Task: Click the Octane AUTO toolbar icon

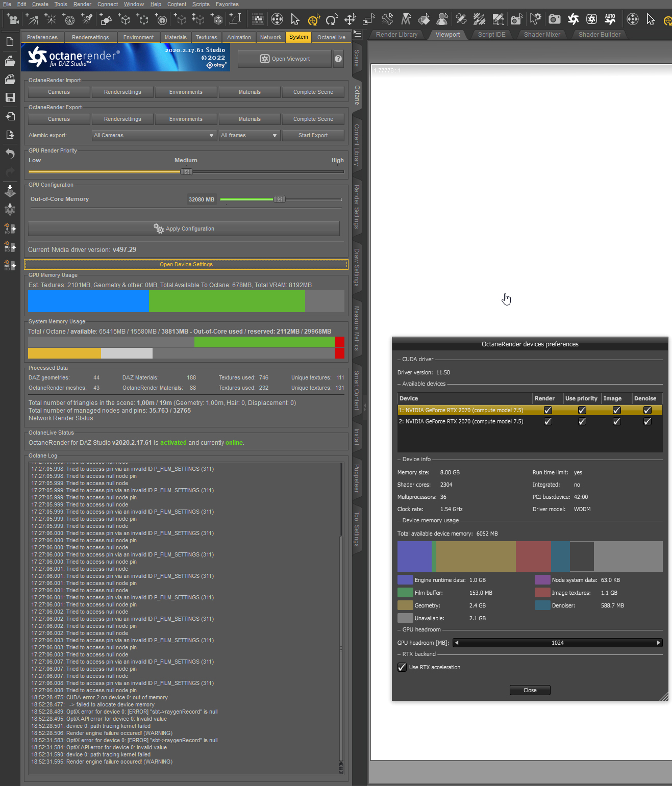Action: coord(610,19)
